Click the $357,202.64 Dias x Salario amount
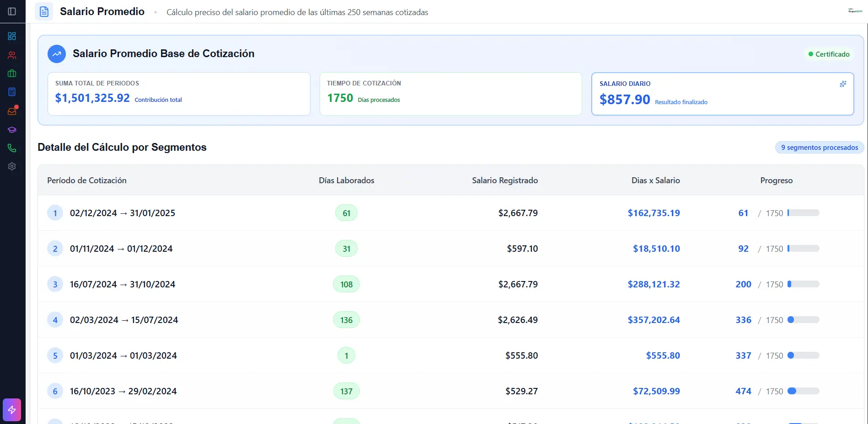This screenshot has width=868, height=424. (654, 320)
